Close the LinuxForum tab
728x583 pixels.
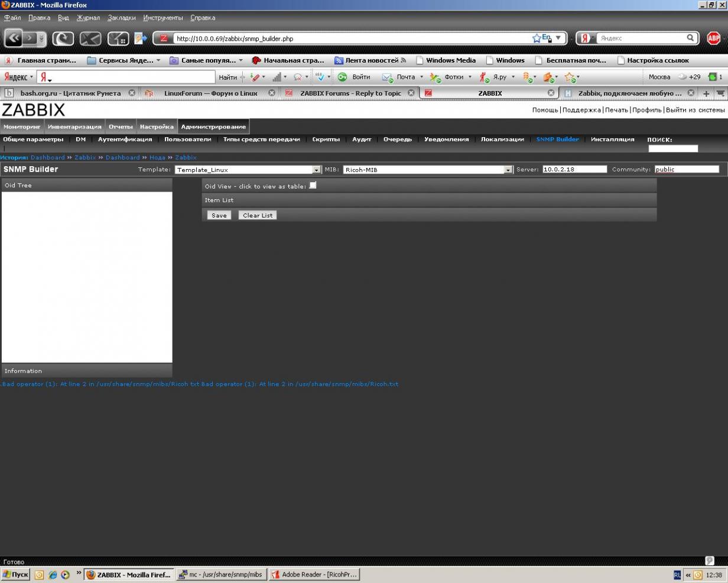pos(272,93)
